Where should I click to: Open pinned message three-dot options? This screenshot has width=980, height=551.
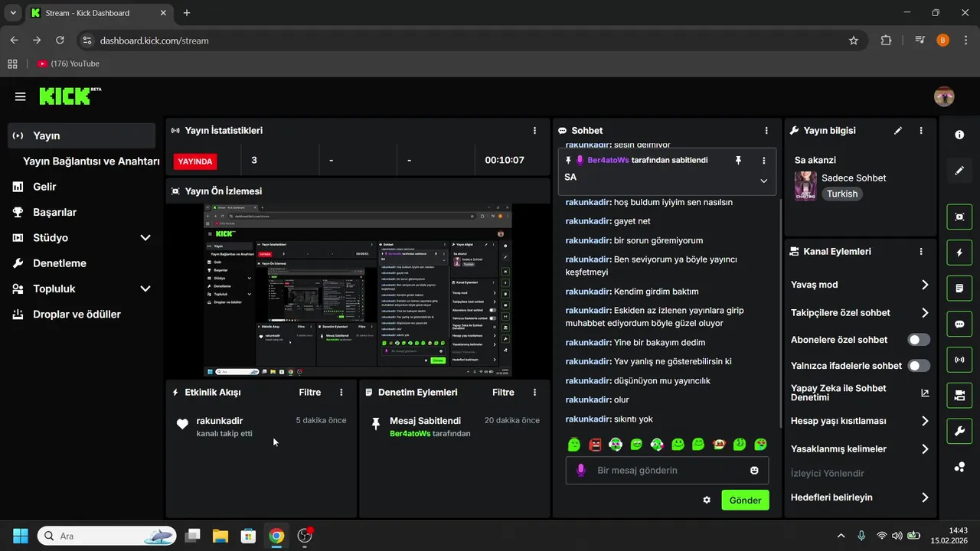[x=763, y=160]
